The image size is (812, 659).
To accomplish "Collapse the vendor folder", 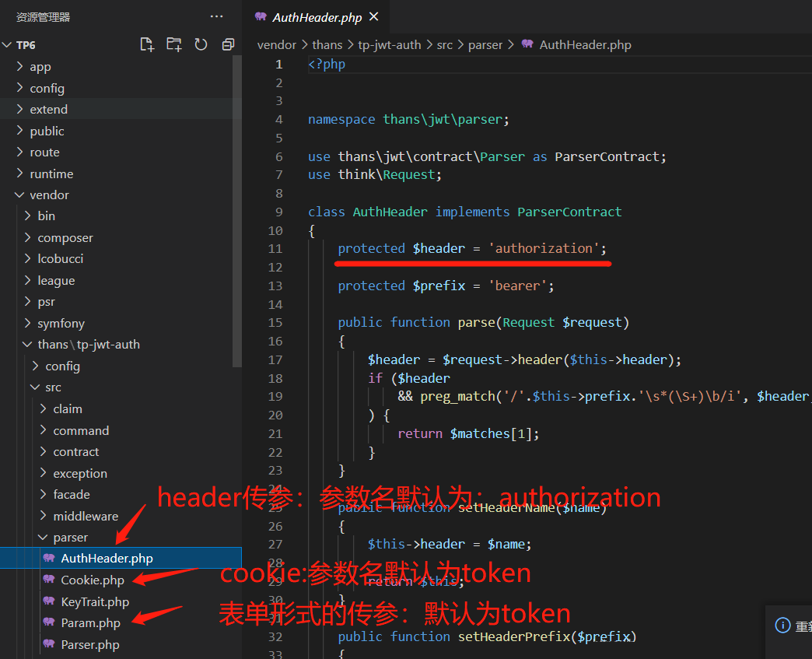I will pyautogui.click(x=49, y=195).
